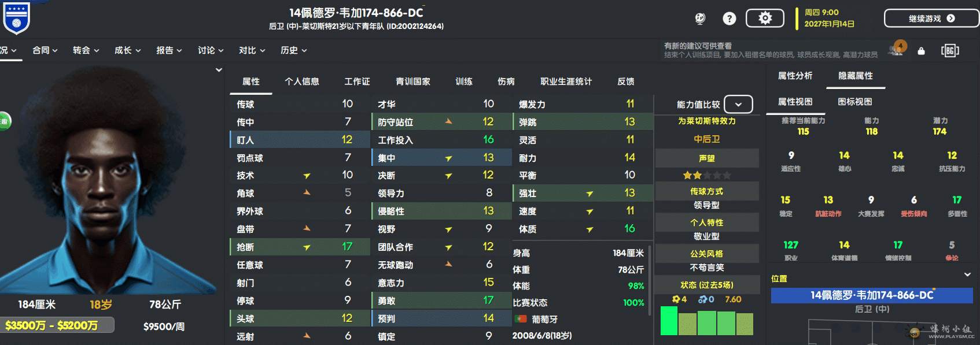The height and width of the screenshot is (345, 980).
Task: Click the 继续游戏 button
Action: pos(931,18)
